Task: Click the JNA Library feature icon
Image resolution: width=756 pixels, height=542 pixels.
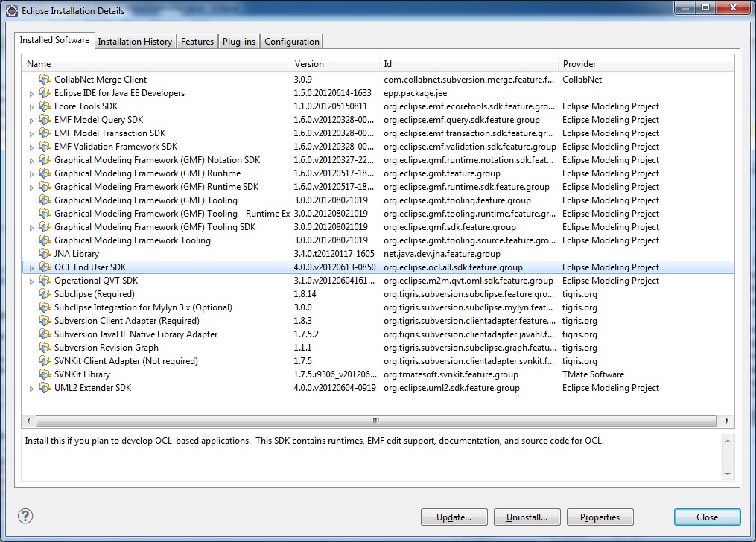Action: [x=45, y=254]
